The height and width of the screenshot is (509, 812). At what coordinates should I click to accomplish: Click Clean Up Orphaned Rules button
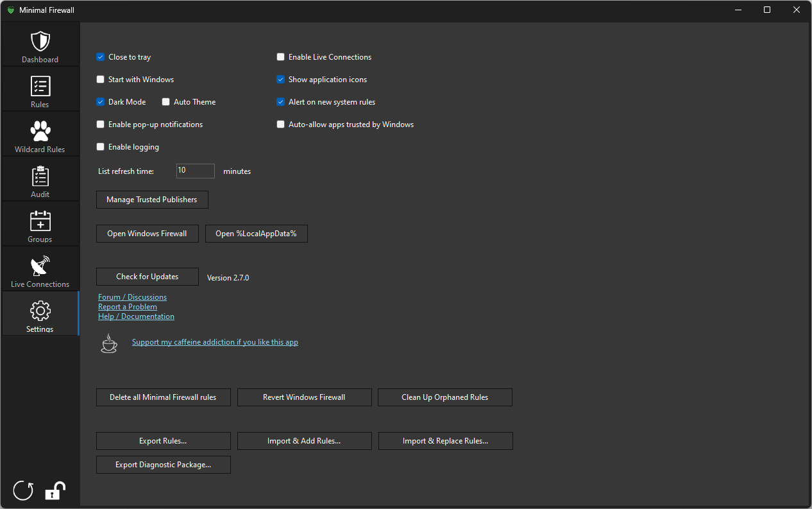(445, 397)
